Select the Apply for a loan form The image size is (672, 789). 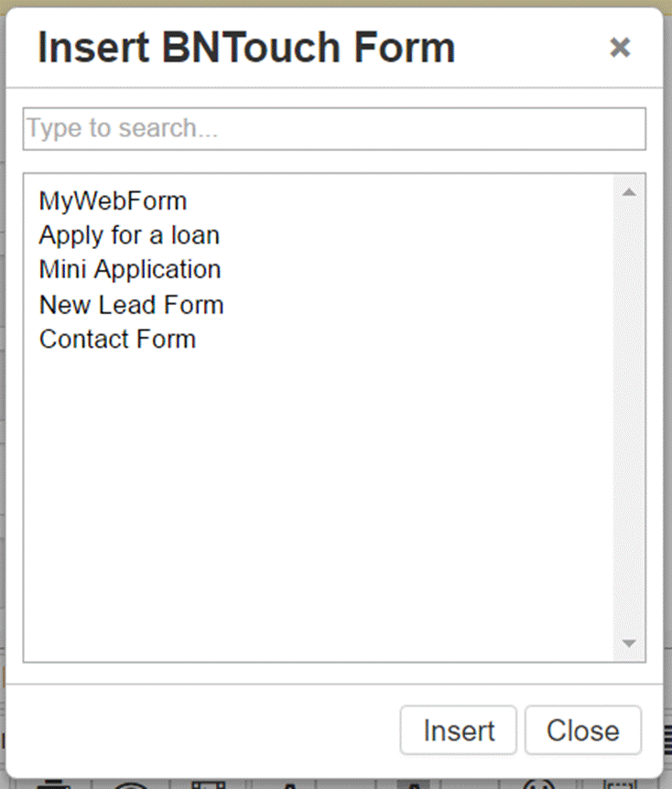129,235
